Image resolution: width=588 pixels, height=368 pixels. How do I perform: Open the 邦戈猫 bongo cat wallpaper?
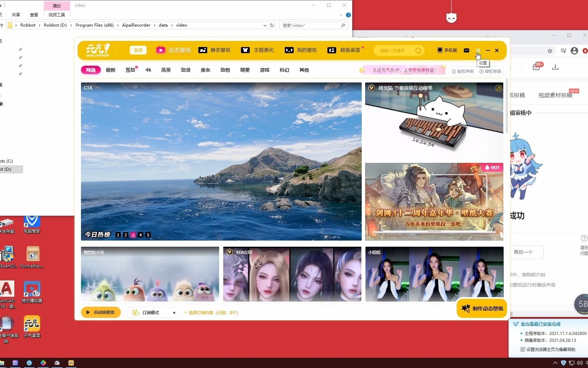[434, 121]
